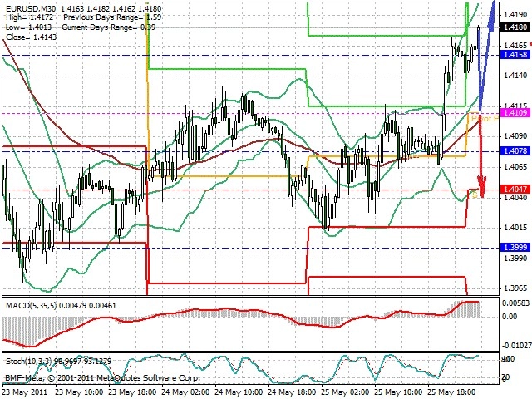Select the blue 1.4078 price level label

pyautogui.click(x=515, y=150)
